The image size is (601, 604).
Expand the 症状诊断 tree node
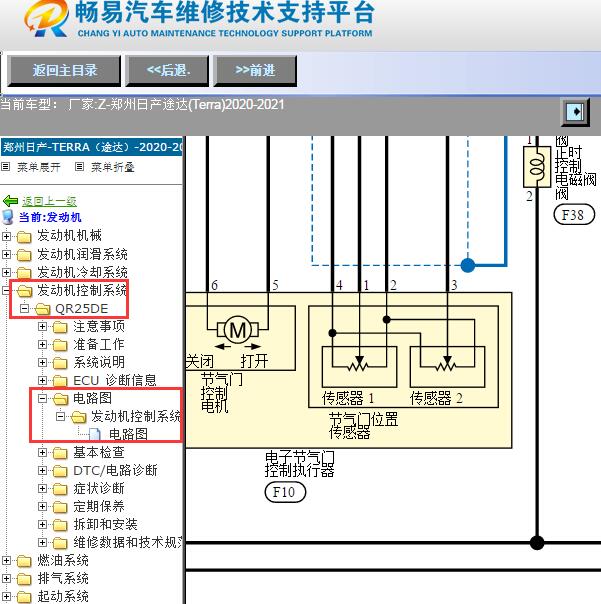pyautogui.click(x=42, y=488)
